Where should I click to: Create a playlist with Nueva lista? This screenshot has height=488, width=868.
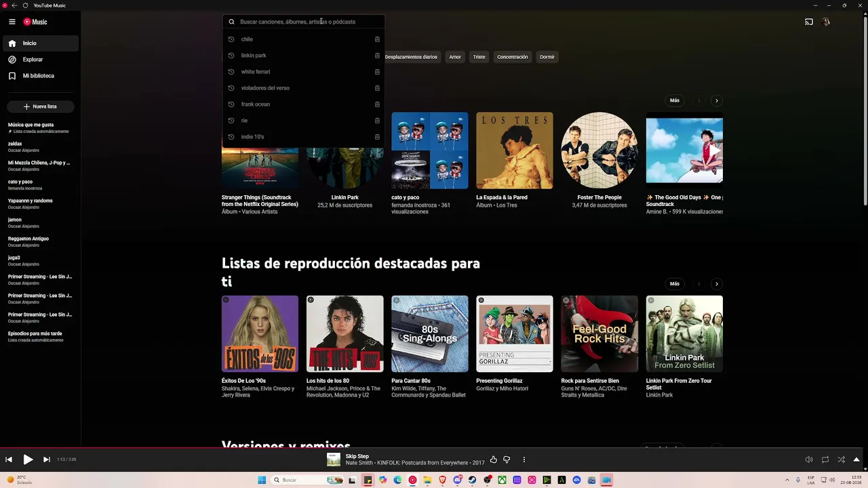pyautogui.click(x=41, y=106)
